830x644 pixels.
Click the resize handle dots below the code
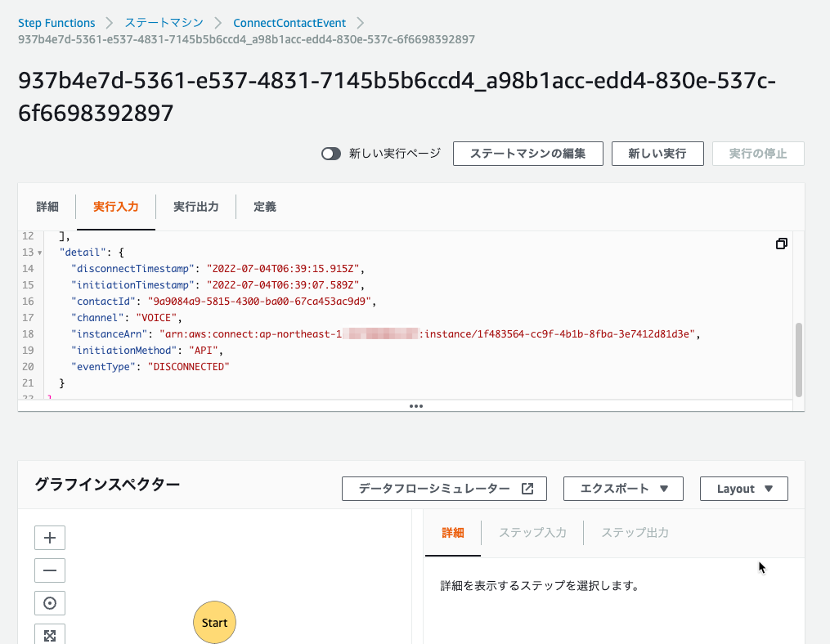point(416,406)
